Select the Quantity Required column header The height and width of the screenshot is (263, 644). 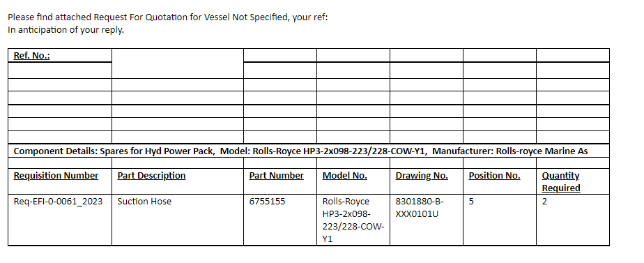pos(572,181)
